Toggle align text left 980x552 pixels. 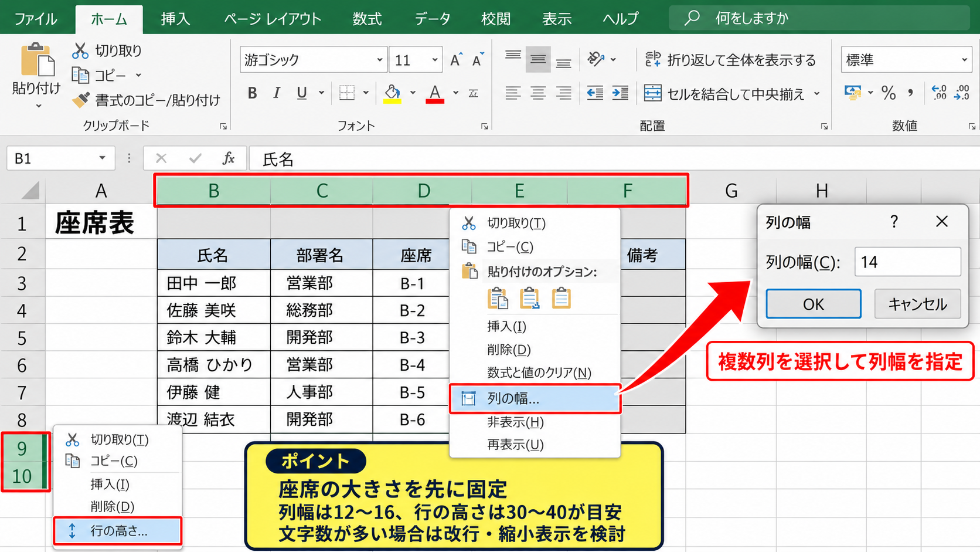513,93
